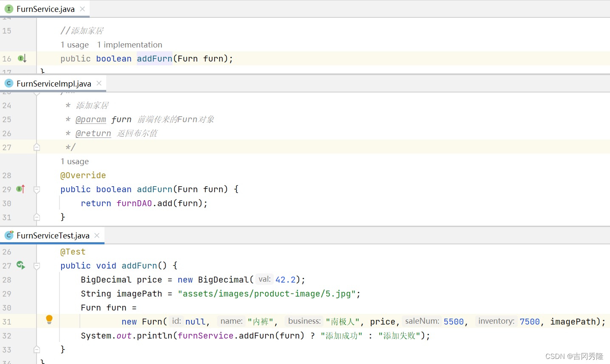Screen dimensions: 610x364
Task: Click the 'val:' parameter hint
Action: coord(265,279)
